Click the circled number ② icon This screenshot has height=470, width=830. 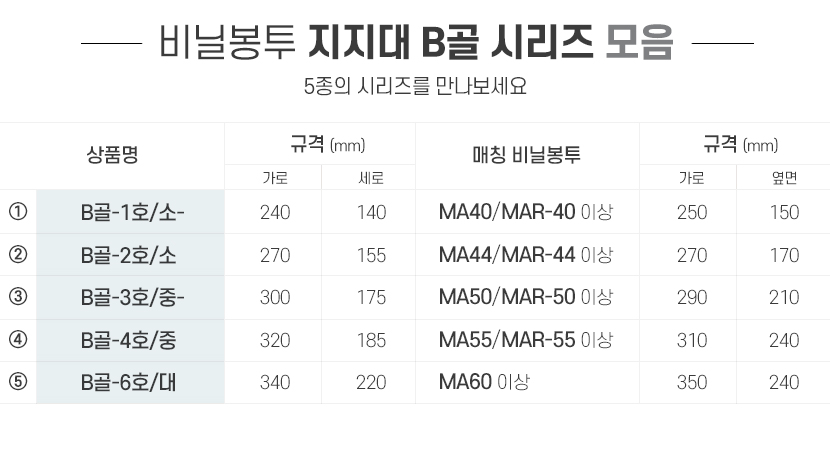(x=18, y=255)
